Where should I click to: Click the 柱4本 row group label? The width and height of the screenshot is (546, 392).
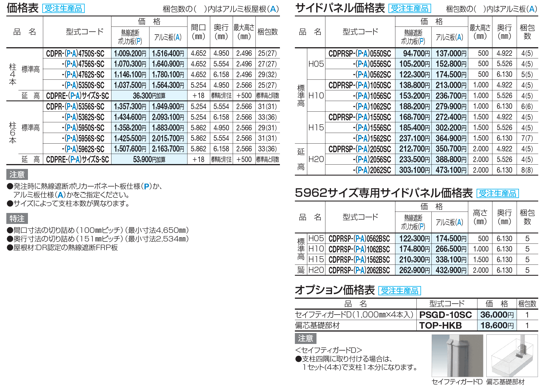tap(12, 74)
